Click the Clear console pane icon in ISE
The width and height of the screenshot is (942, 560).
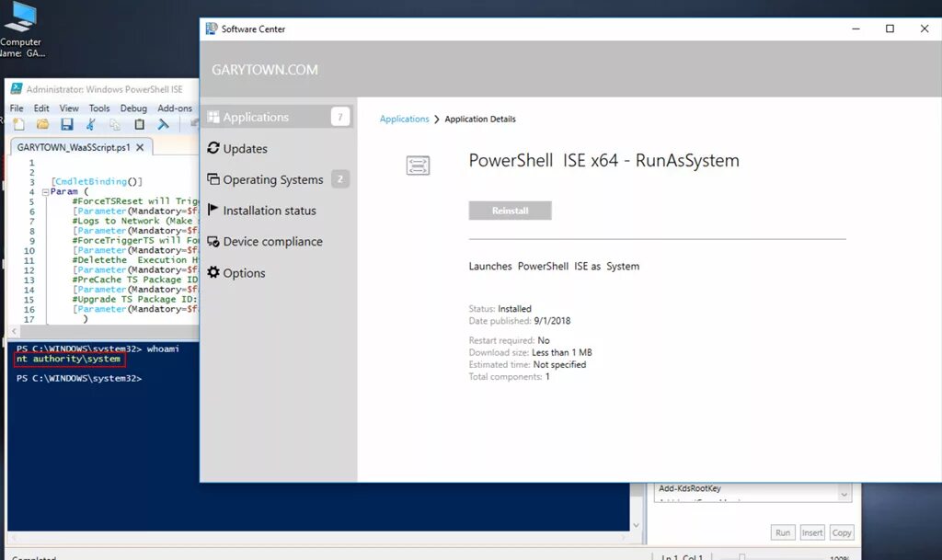163,124
